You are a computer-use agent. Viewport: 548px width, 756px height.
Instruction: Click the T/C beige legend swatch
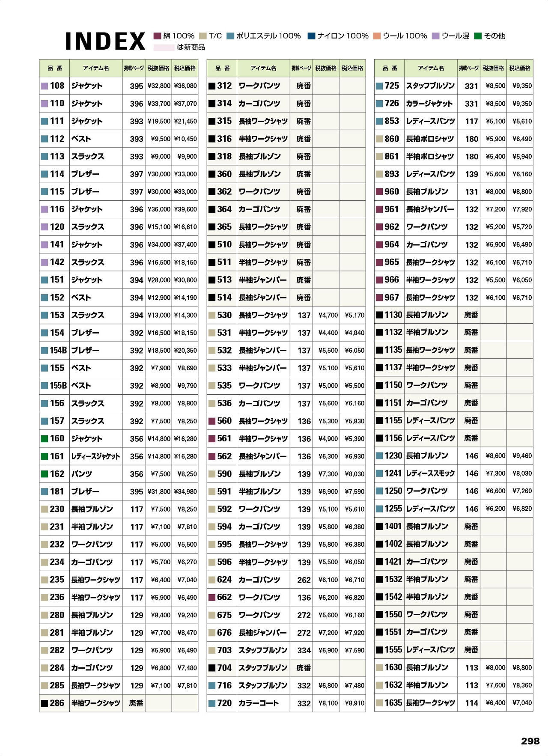tap(203, 36)
